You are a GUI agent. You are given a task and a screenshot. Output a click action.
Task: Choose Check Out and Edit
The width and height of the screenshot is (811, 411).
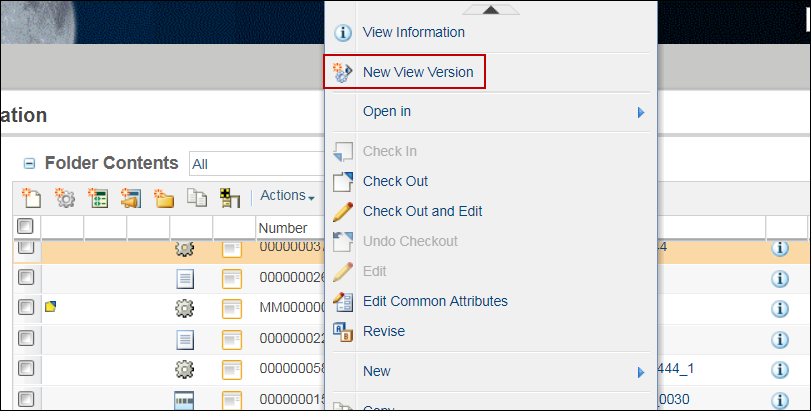coord(422,211)
